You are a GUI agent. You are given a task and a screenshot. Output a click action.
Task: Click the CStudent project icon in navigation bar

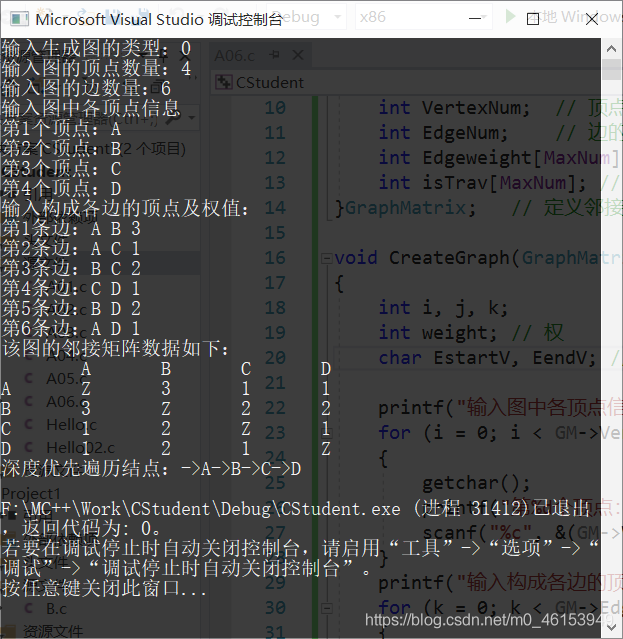pos(224,83)
